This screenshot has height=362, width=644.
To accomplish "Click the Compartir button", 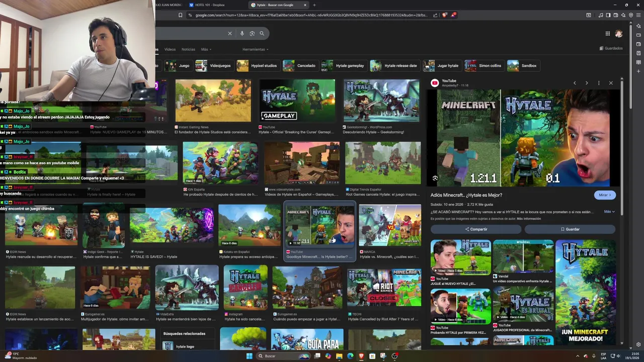I will (x=476, y=229).
